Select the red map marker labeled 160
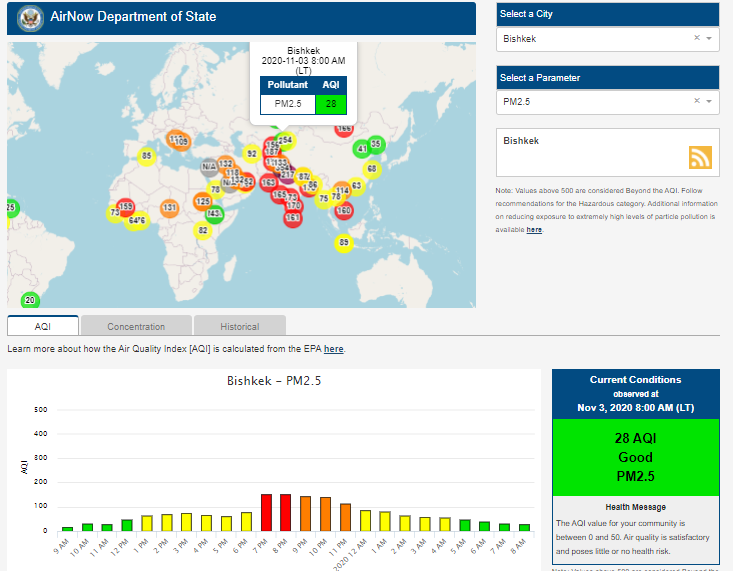The height and width of the screenshot is (571, 733). tap(344, 211)
